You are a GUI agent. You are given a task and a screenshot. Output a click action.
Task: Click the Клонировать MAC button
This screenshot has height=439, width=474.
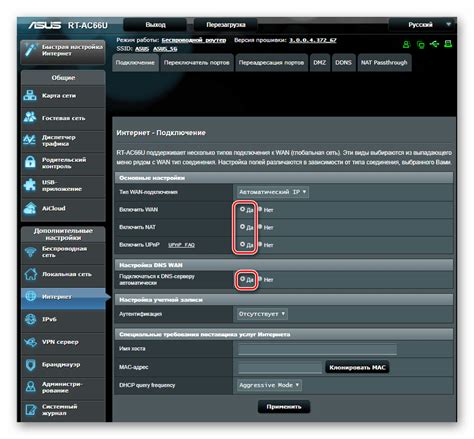(357, 367)
